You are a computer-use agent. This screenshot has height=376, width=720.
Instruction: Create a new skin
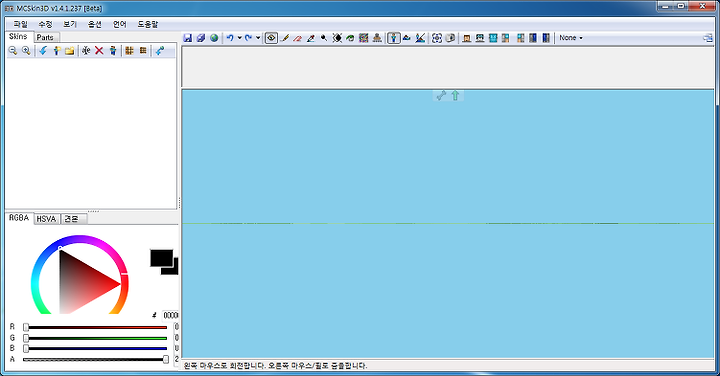tap(56, 51)
